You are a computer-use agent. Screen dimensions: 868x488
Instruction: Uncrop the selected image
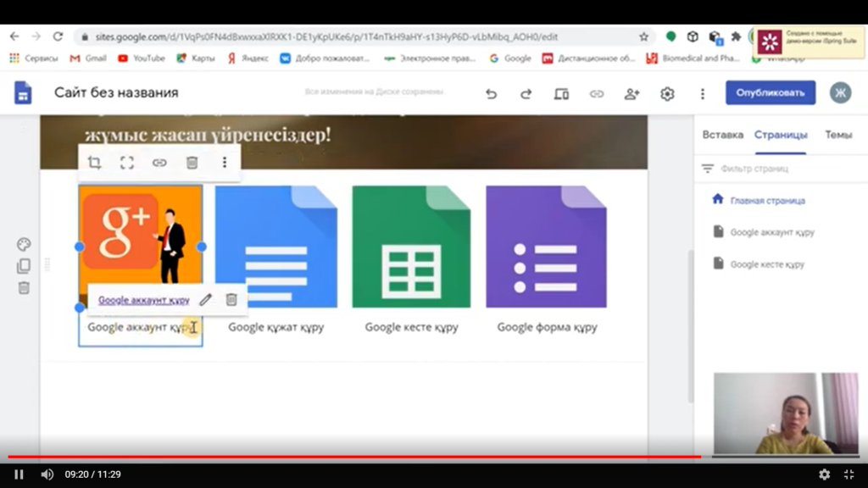pos(127,162)
